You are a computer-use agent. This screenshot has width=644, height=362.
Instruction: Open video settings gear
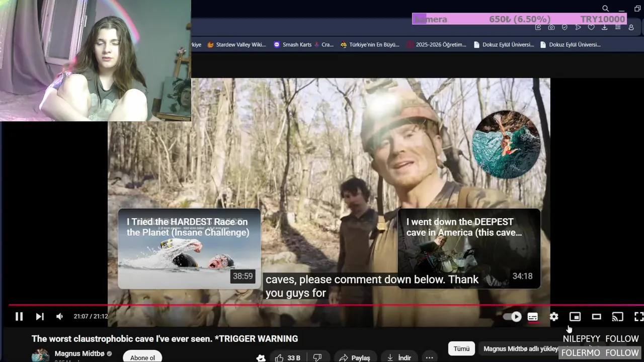[554, 317]
